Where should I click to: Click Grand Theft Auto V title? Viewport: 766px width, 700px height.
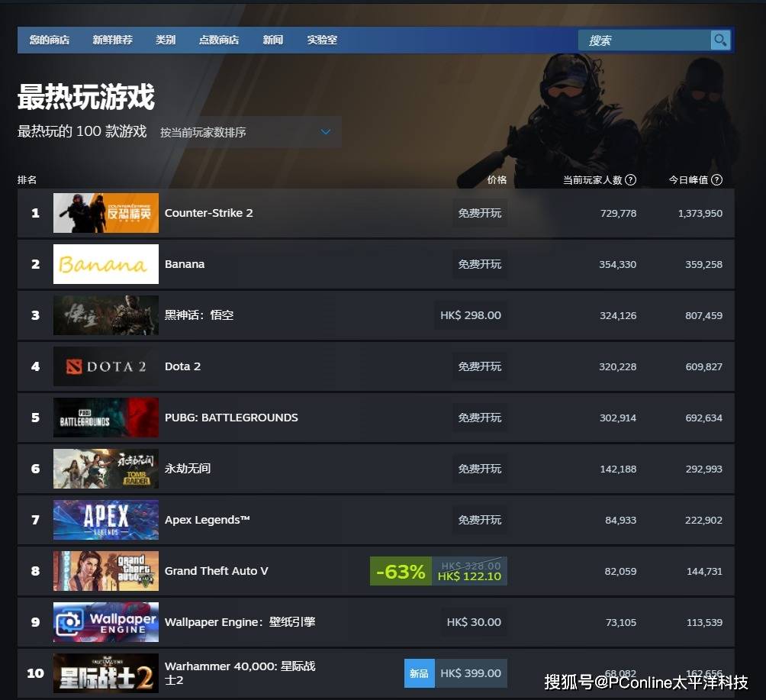[x=217, y=571]
